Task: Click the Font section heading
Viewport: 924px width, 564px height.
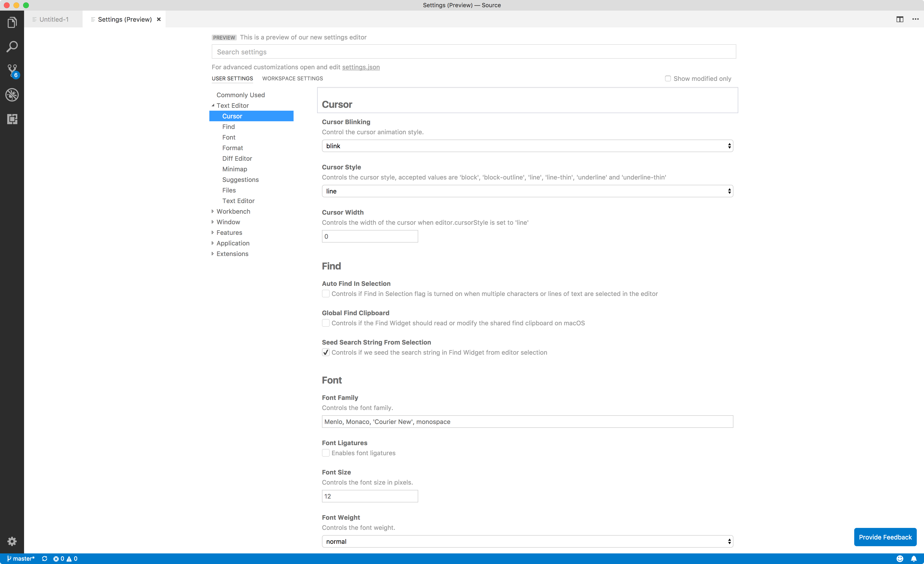Action: 332,380
